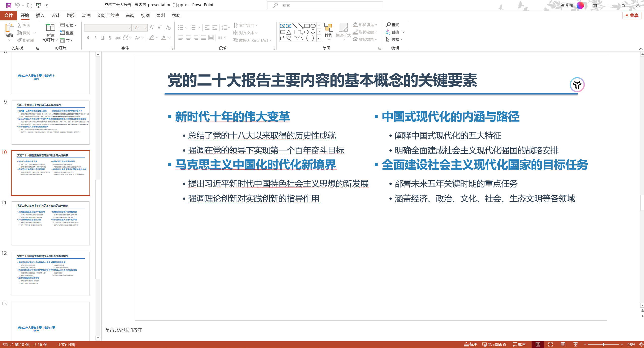The height and width of the screenshot is (348, 644).
Task: Click the Share button
Action: point(631,16)
